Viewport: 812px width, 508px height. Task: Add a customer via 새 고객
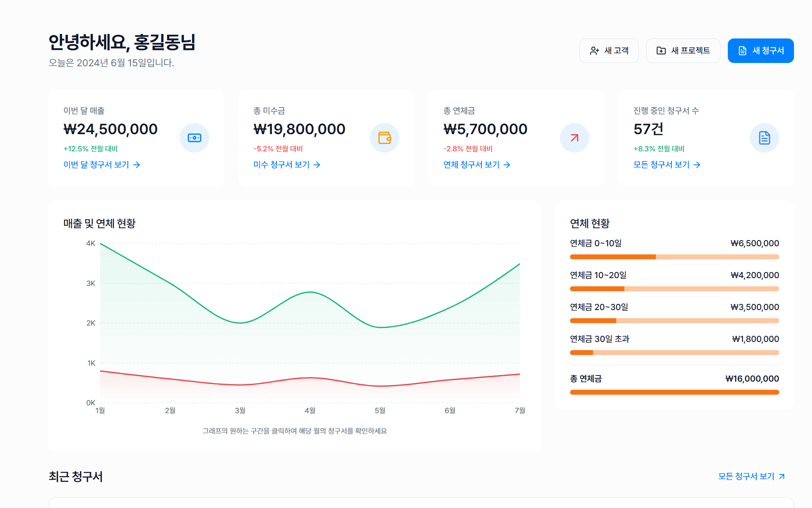click(609, 51)
